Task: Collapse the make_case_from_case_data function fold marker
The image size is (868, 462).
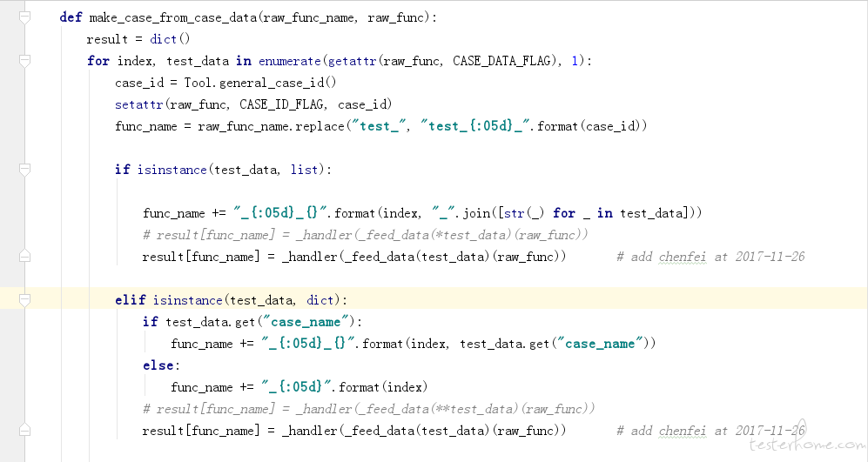Action: (24, 17)
